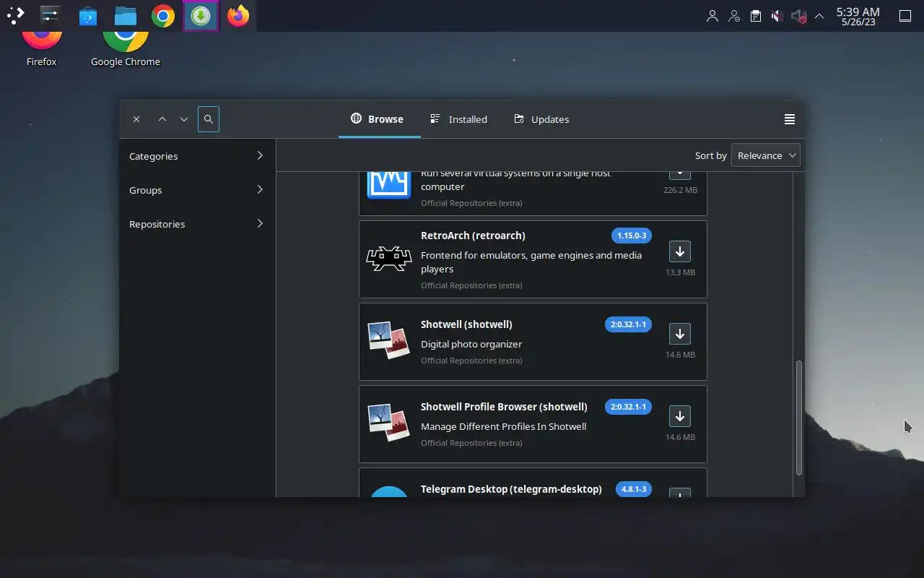Click the 226.2 MB size label

click(x=680, y=190)
